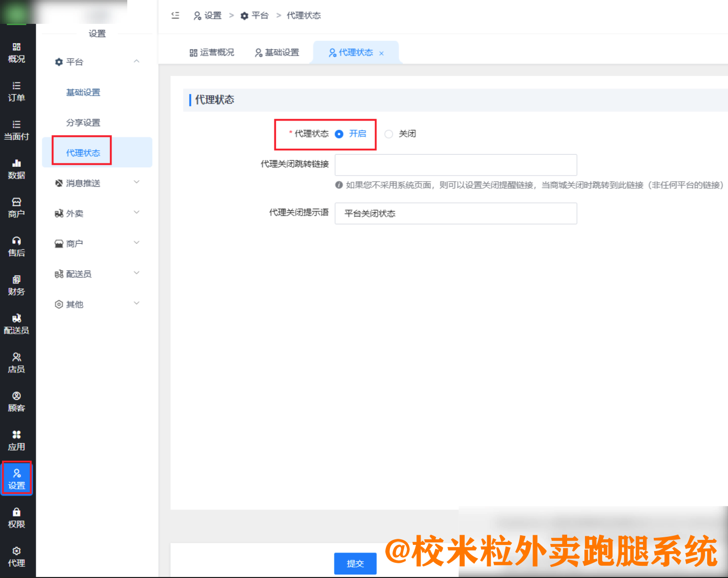728x578 pixels.
Task: Expand the 消息推送 settings section
Action: point(97,183)
